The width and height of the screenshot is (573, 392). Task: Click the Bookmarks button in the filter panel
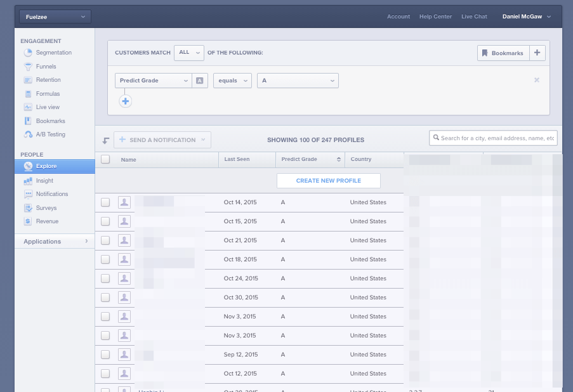pos(503,53)
